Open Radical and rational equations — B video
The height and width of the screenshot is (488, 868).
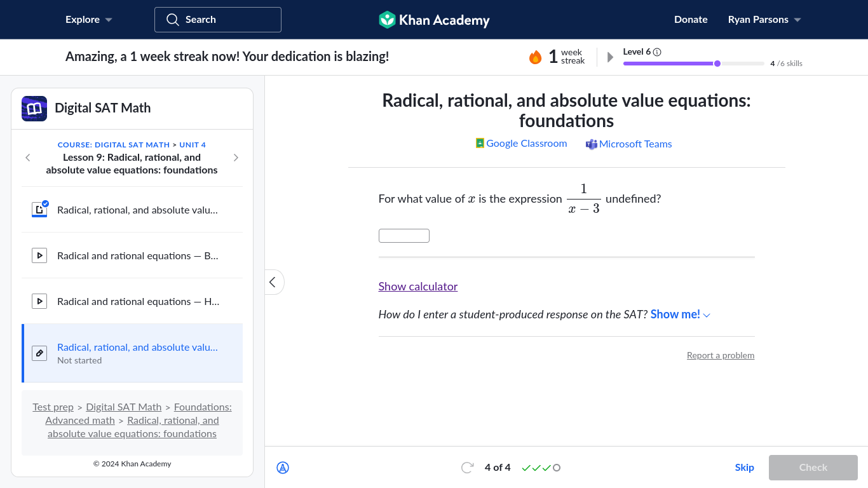coord(132,255)
